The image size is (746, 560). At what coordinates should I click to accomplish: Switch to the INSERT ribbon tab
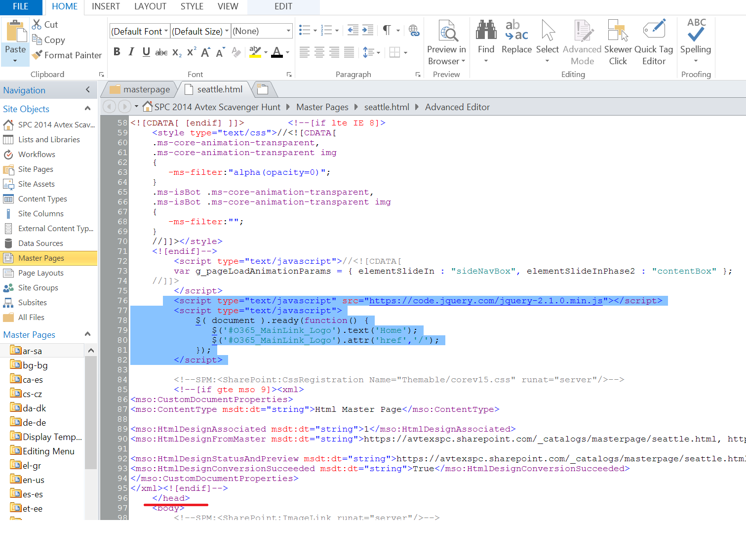click(106, 6)
